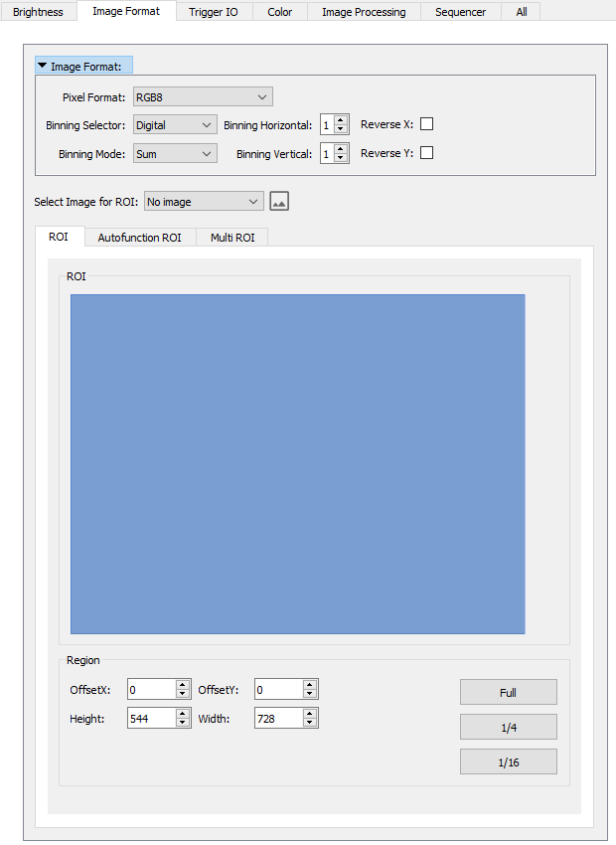Click the 1/16 region button
Image resolution: width=616 pixels, height=845 pixels.
coord(508,762)
